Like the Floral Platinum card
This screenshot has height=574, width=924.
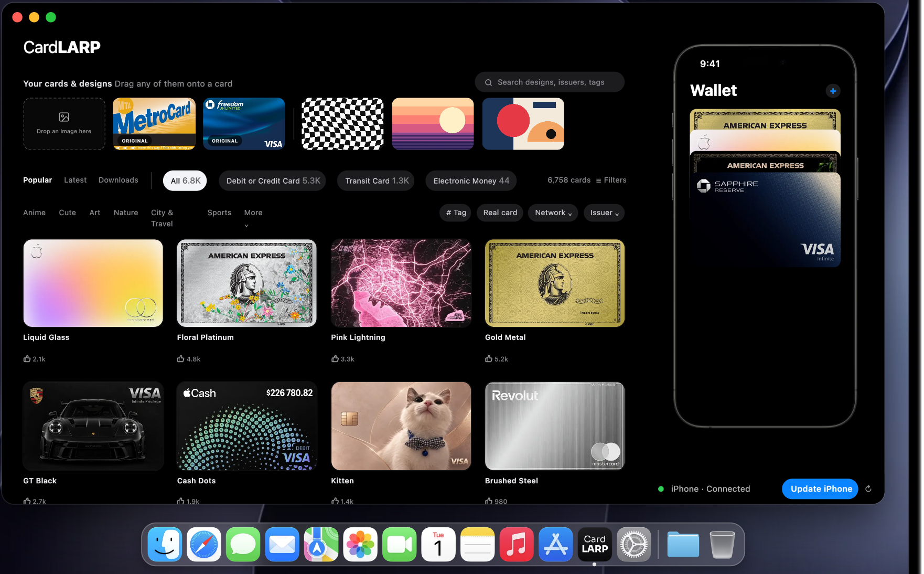(x=181, y=359)
